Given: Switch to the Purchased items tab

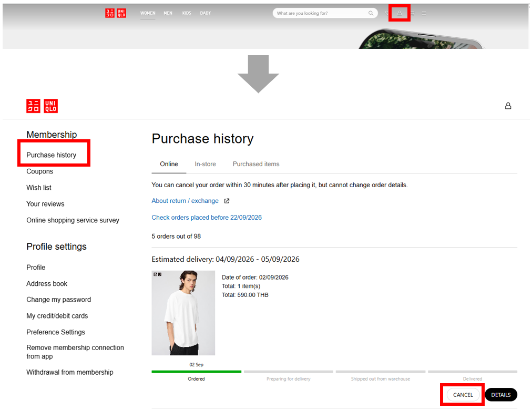Looking at the screenshot, I should point(256,164).
